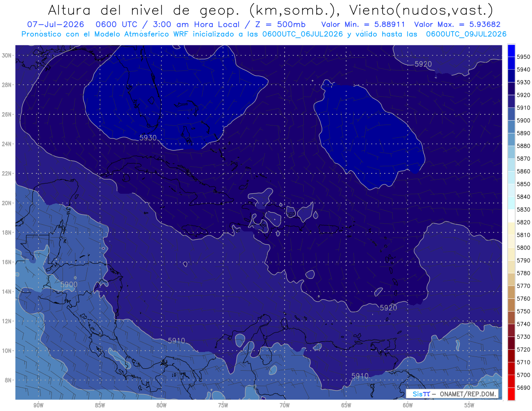Click the 5720 colorbar label
The height and width of the screenshot is (411, 532).
pos(524,349)
